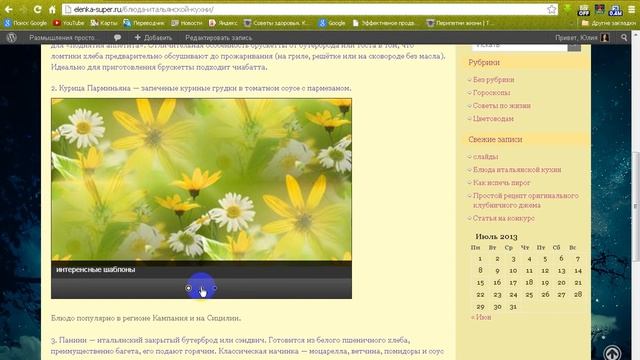The height and width of the screenshot is (360, 640).
Task: Select the first slide dot in slider
Action: [188, 288]
